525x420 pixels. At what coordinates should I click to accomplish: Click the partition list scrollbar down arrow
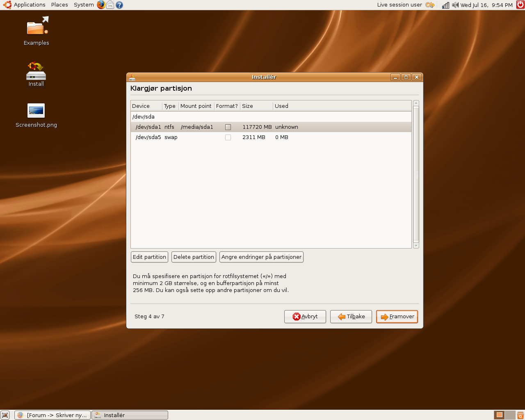click(416, 246)
